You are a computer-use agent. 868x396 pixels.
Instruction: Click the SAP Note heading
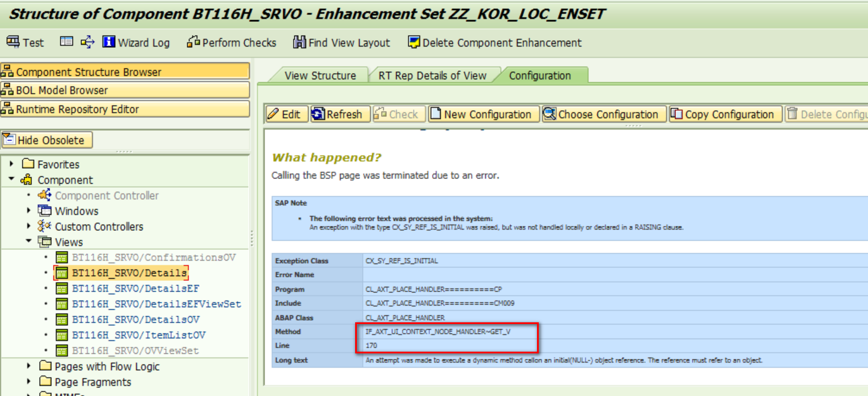coord(291,203)
